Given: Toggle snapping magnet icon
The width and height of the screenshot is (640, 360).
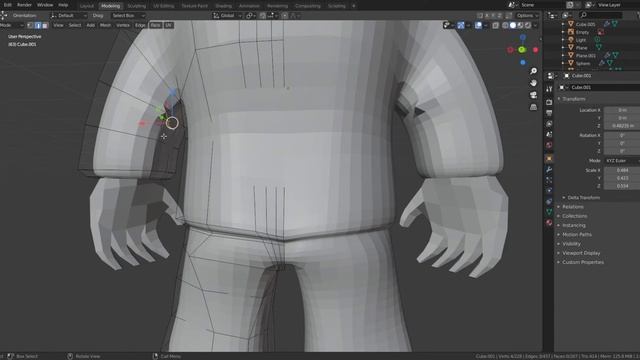Looking at the screenshot, I should 262,16.
